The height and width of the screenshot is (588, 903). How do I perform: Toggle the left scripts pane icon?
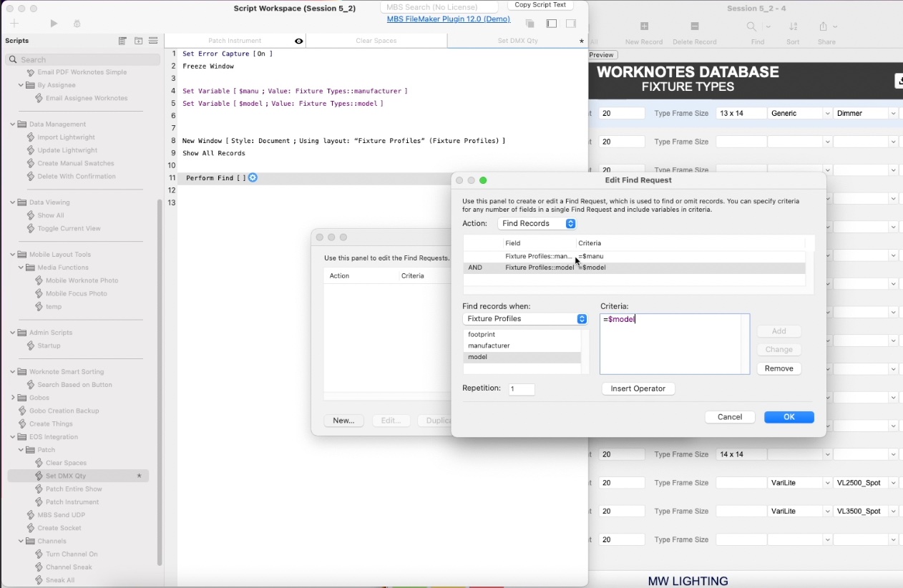[x=552, y=24]
